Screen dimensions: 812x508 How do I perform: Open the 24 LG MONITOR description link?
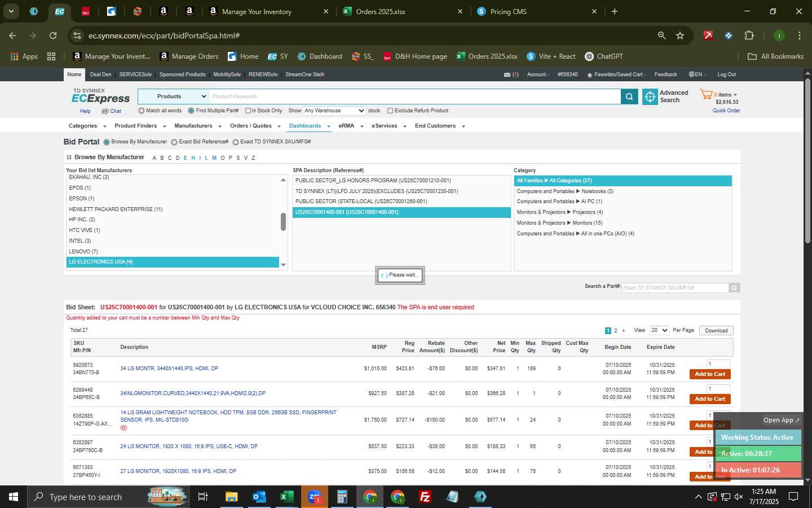pyautogui.click(x=189, y=446)
